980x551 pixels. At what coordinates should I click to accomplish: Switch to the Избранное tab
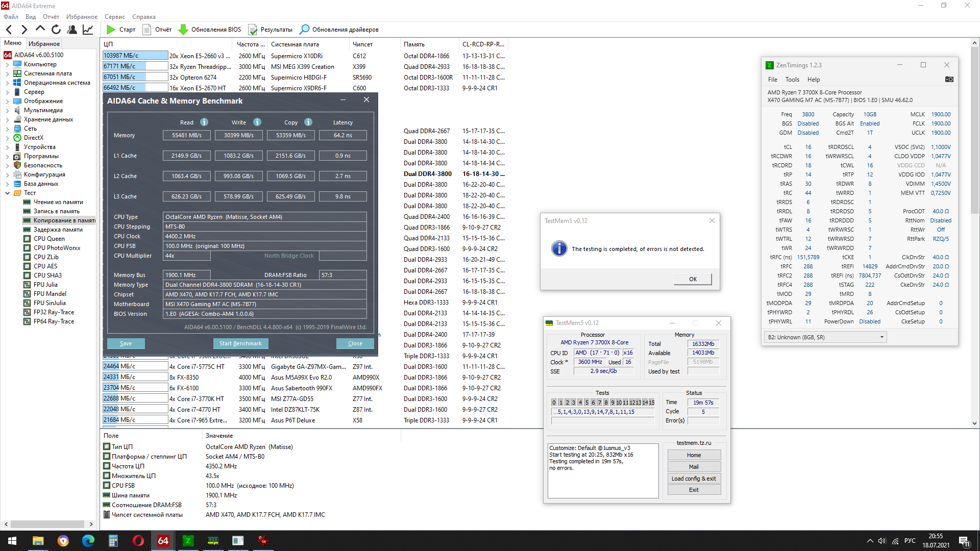tap(44, 43)
